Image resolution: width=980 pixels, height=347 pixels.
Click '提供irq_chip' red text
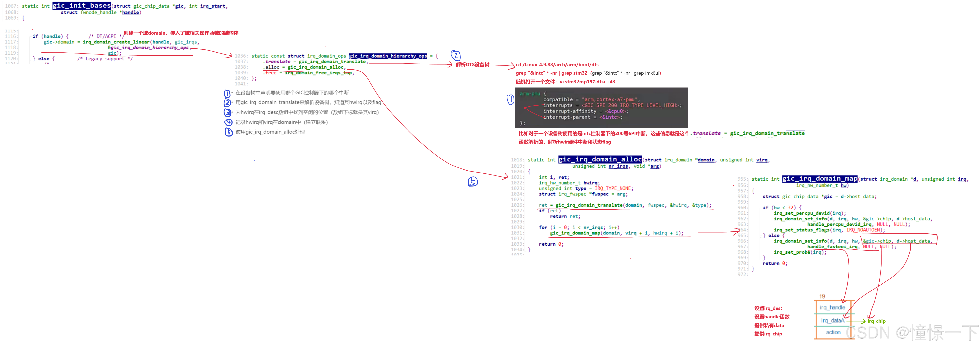point(768,334)
